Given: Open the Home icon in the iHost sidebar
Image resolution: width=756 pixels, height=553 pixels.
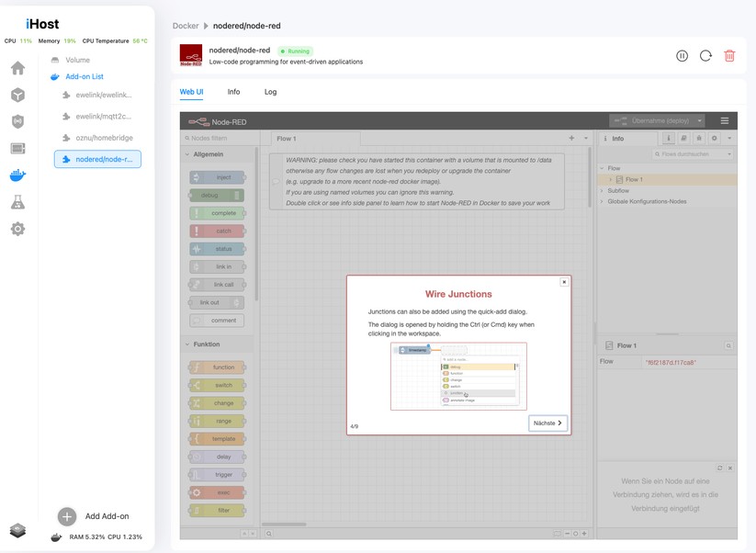Looking at the screenshot, I should point(17,67).
